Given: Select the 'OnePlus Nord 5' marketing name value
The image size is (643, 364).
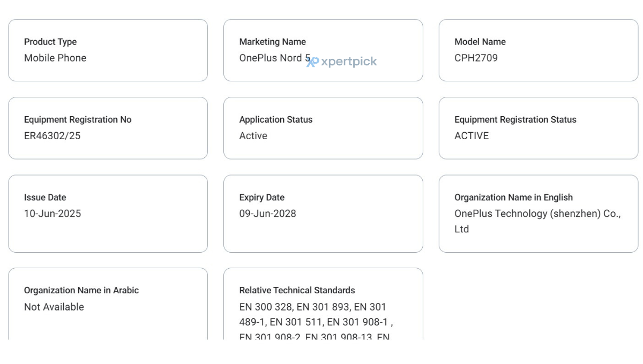Looking at the screenshot, I should point(275,58).
